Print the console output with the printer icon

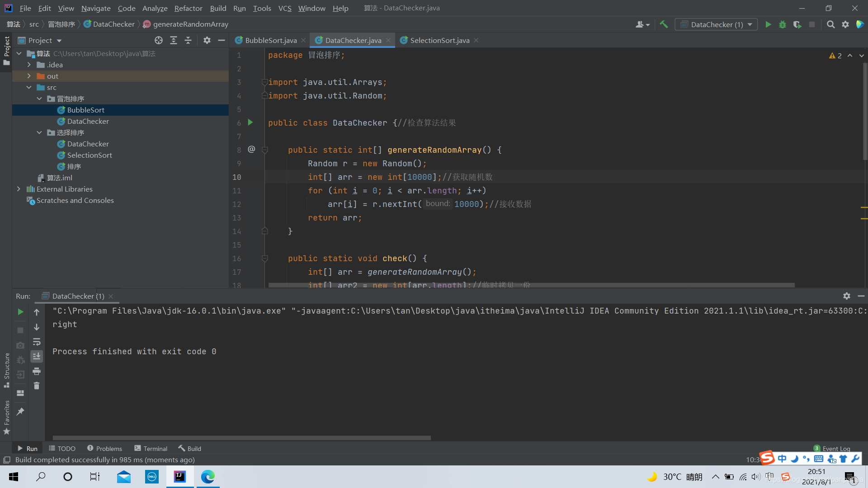(37, 371)
